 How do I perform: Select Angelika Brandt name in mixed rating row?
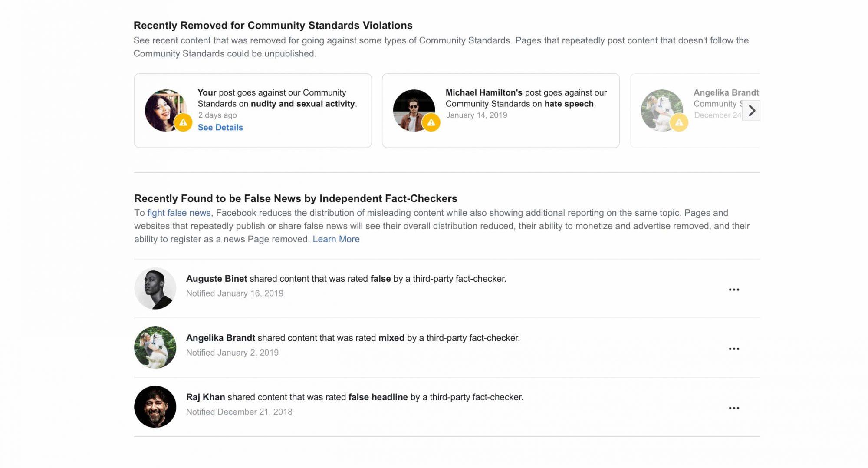coord(220,338)
